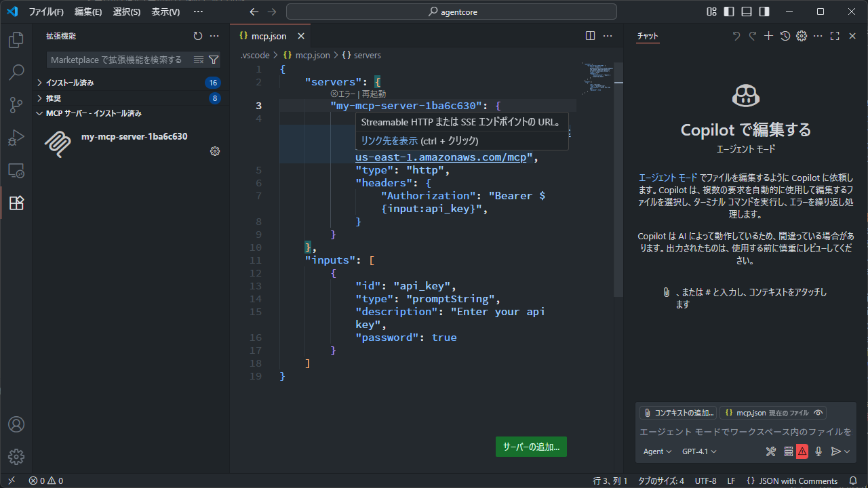Click the errors and warnings status item
The width and height of the screenshot is (868, 488).
pyautogui.click(x=46, y=481)
